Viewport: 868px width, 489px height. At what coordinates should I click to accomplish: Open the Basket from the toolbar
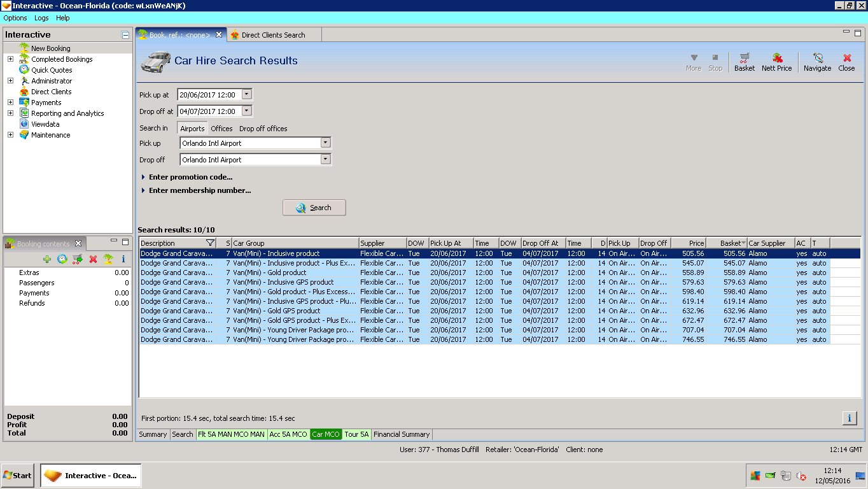pyautogui.click(x=744, y=62)
